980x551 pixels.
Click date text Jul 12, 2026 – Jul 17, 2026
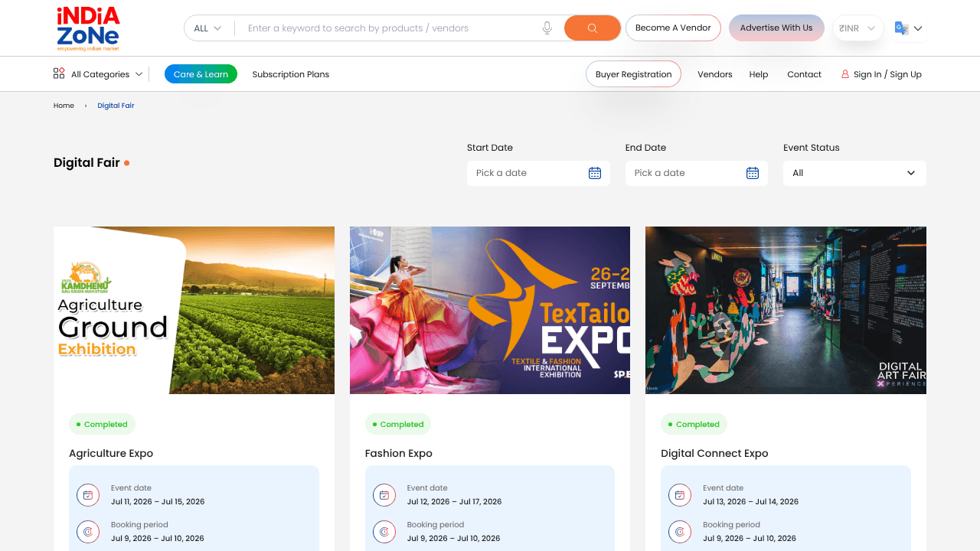coord(454,502)
